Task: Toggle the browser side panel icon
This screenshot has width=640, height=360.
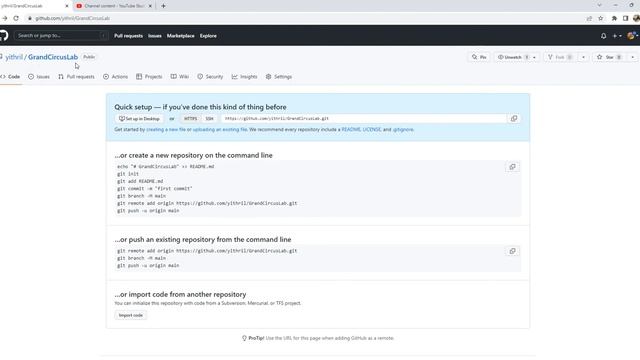Action: (x=625, y=18)
